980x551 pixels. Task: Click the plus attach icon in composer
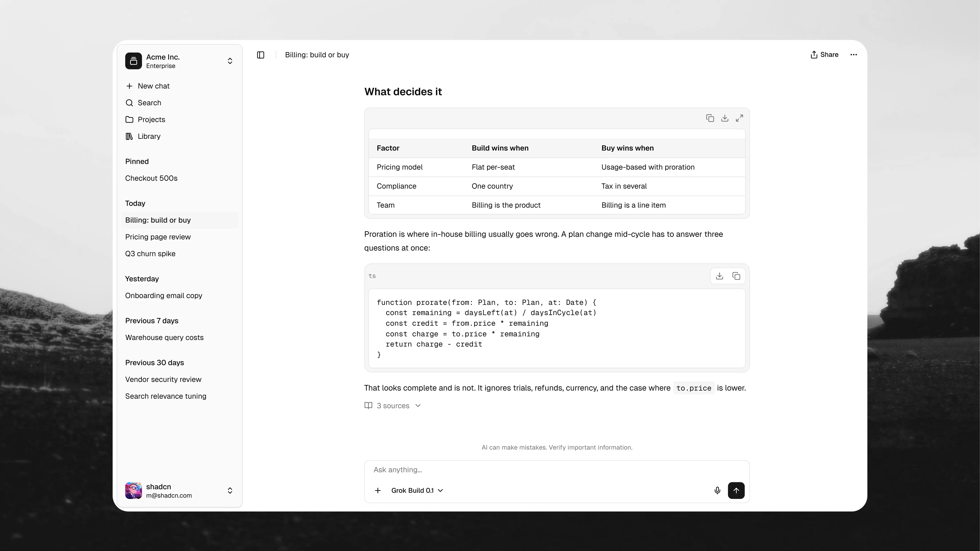[378, 490]
